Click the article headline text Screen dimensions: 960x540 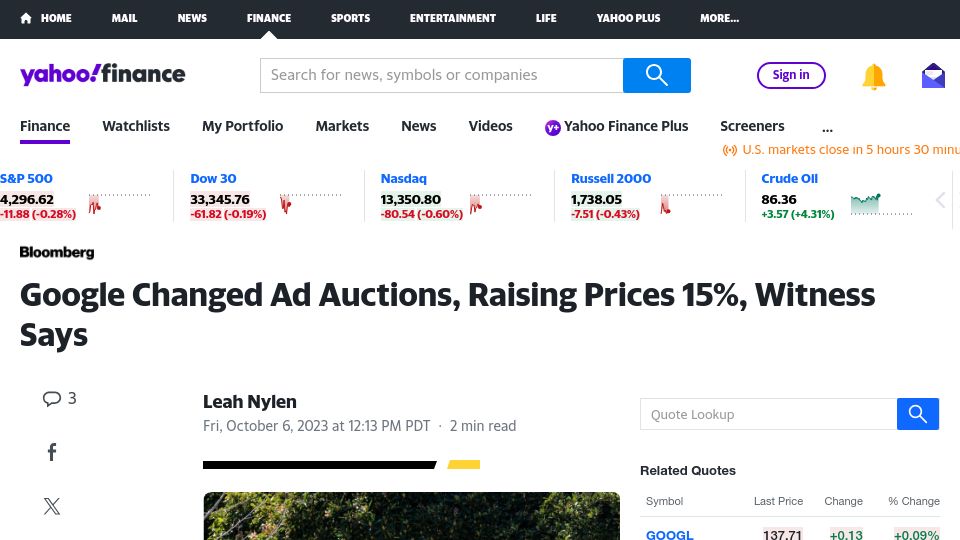coord(448,315)
